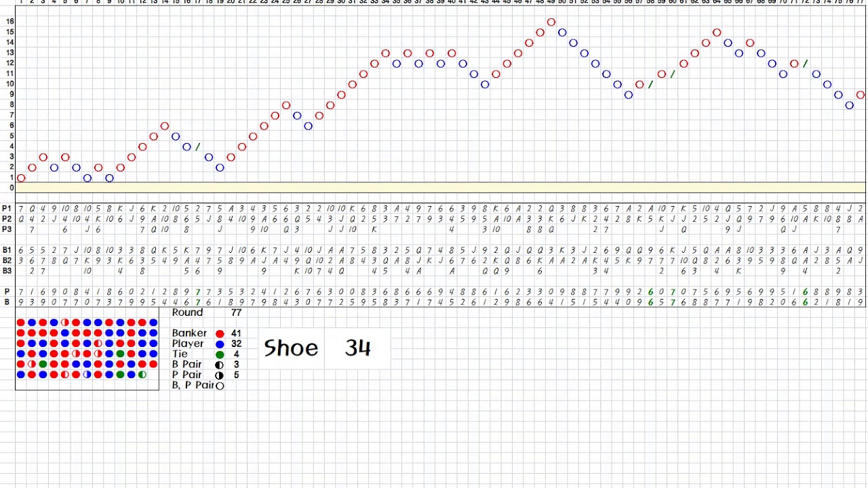The width and height of the screenshot is (868, 488).
Task: Click the green tie slash at round 58
Action: [650, 85]
